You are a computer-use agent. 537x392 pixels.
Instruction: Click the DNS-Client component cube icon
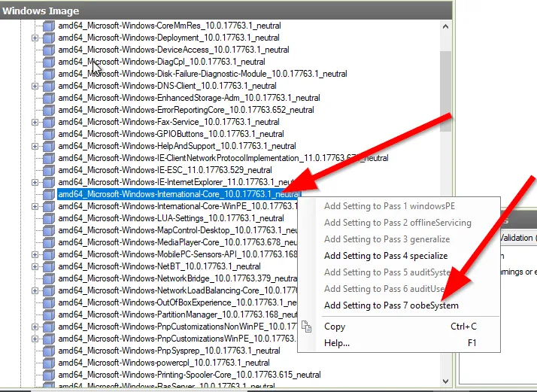pos(49,86)
